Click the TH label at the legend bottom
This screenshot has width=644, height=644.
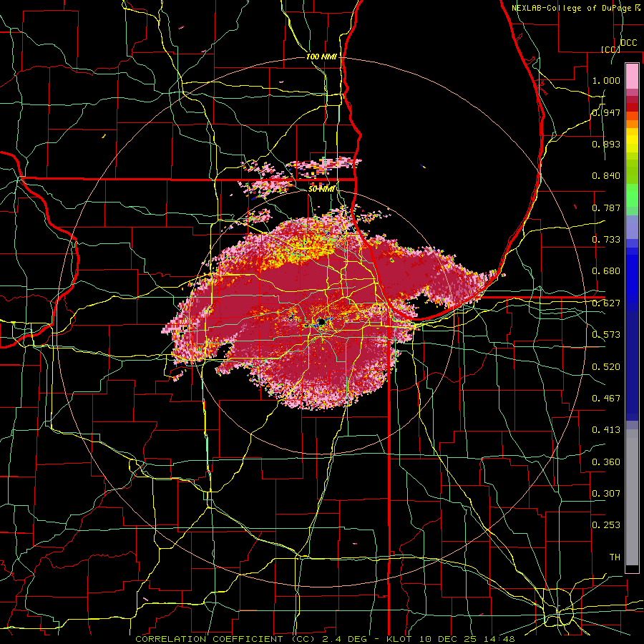pyautogui.click(x=615, y=557)
